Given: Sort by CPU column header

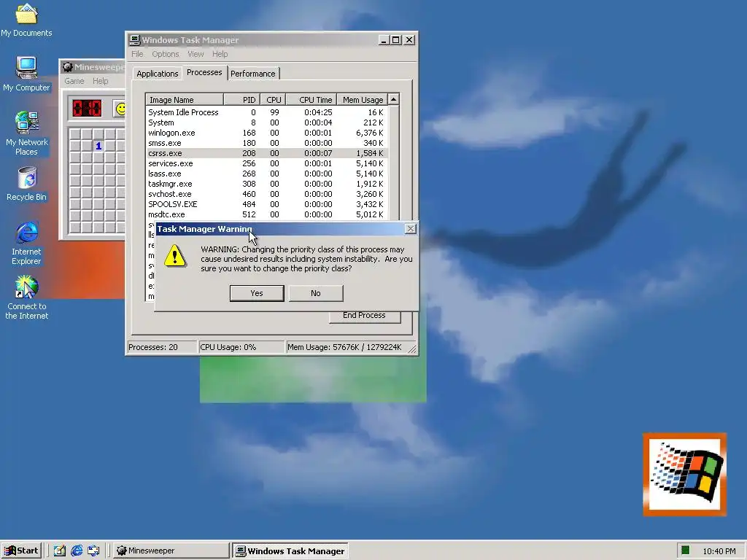Looking at the screenshot, I should click(x=273, y=100).
